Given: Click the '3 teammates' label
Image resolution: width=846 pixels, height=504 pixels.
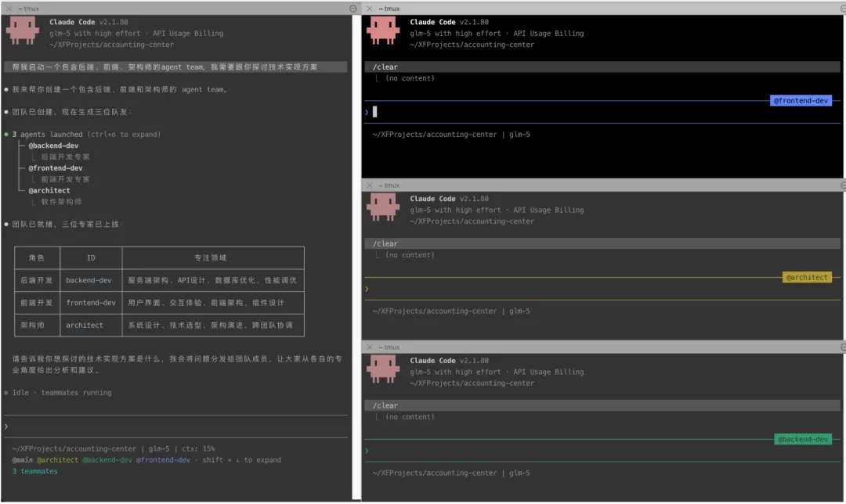Looking at the screenshot, I should coord(34,471).
